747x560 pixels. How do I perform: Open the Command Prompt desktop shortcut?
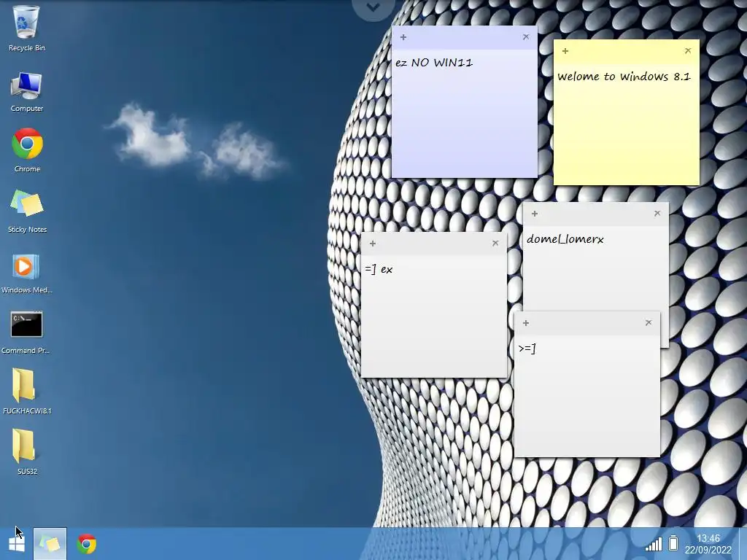pos(26,332)
